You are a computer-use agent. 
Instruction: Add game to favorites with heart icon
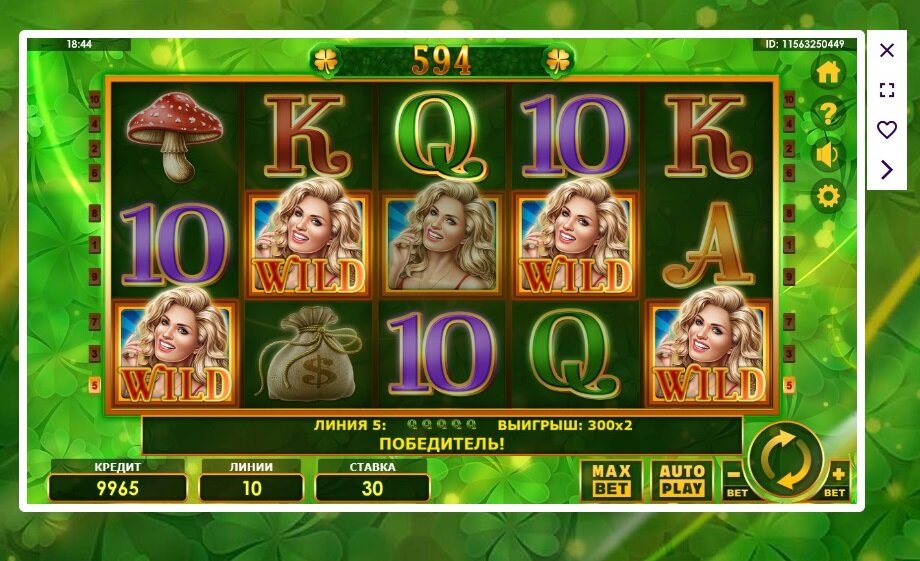coord(887,130)
